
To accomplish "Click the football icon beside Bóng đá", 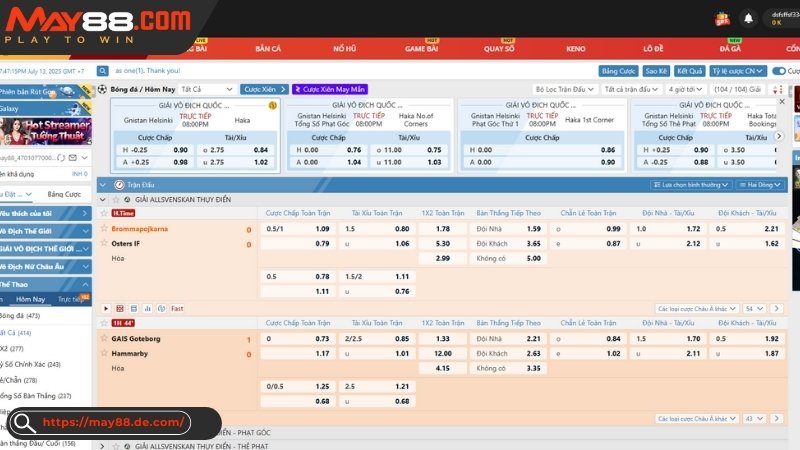I will pyautogui.click(x=102, y=89).
